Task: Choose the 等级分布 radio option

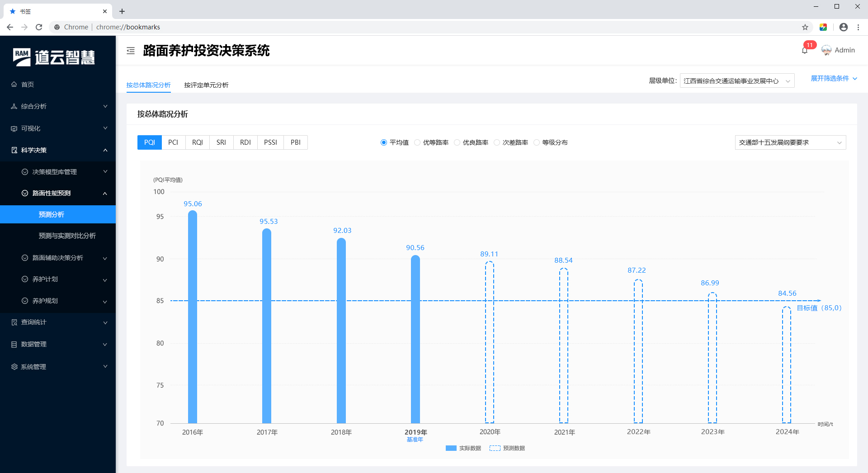Action: [537, 142]
